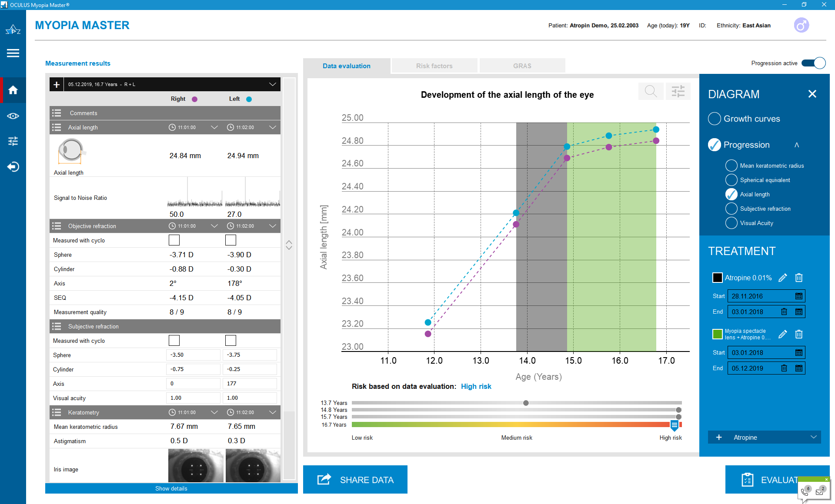Select the Growth curves option
835x504 pixels.
[x=715, y=119]
